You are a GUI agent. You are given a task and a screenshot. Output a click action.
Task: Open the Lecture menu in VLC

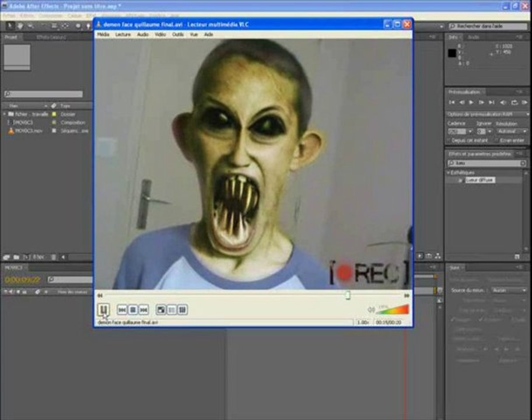[123, 34]
